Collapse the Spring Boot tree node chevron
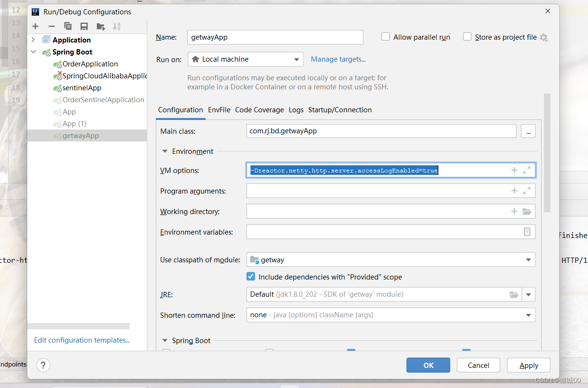This screenshot has height=388, width=588. point(33,52)
